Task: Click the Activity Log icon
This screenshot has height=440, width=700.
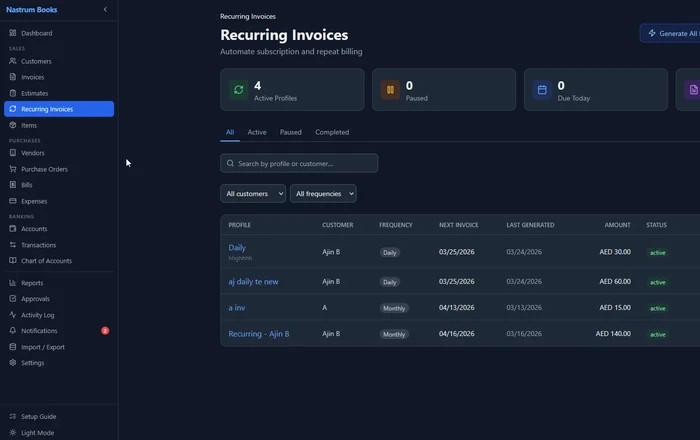Action: [13, 315]
